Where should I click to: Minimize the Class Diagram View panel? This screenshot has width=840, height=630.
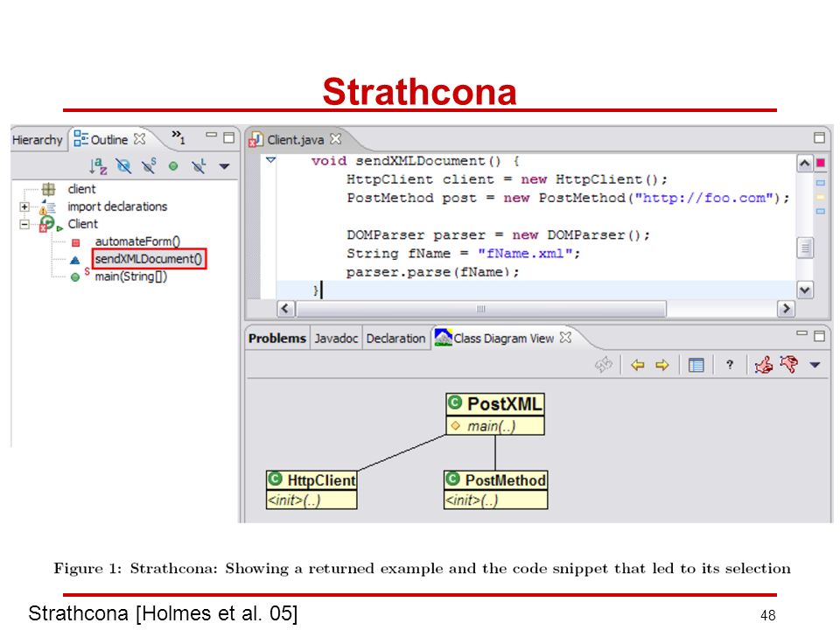801,333
